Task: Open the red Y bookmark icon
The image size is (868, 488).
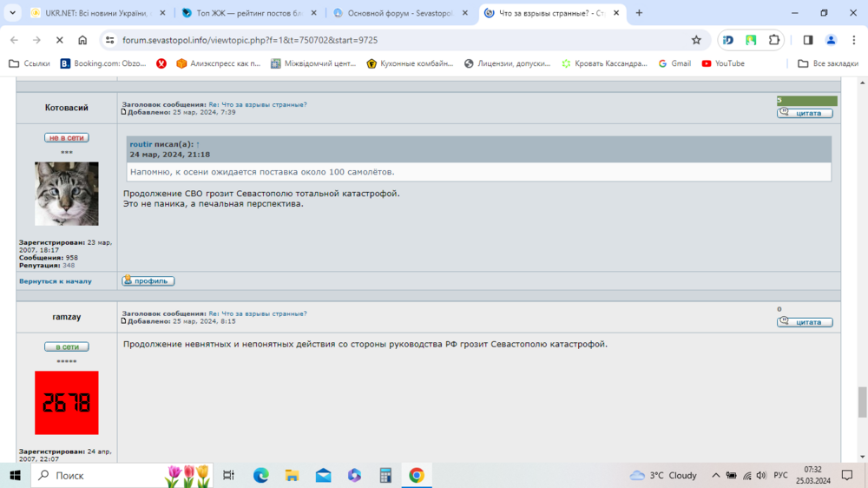Action: pyautogui.click(x=161, y=63)
